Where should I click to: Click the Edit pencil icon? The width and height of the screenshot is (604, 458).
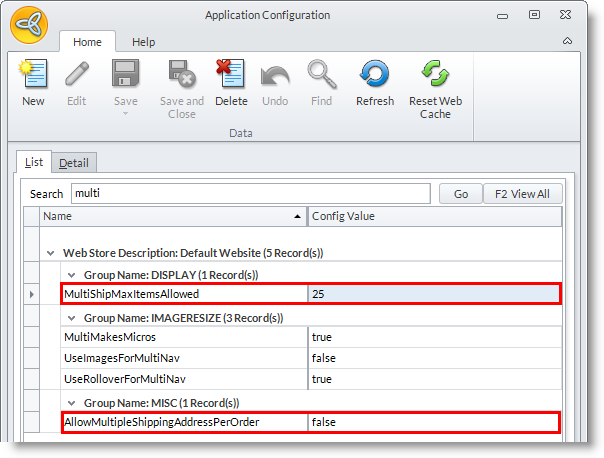(76, 76)
